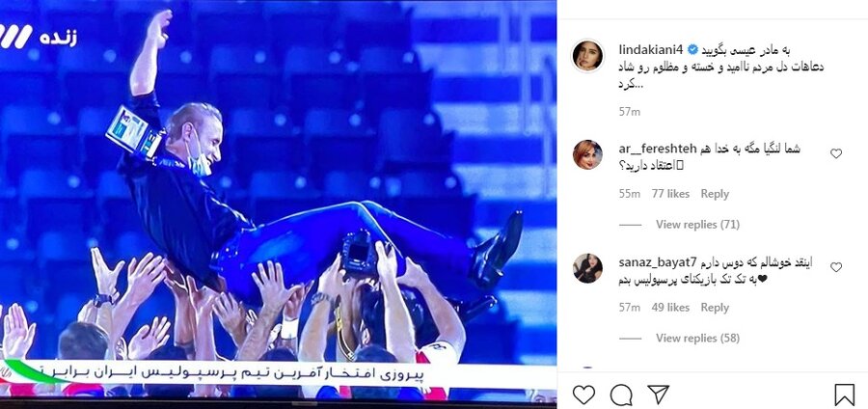This screenshot has width=868, height=409.
Task: Expand View replies (71)
Action: click(x=697, y=225)
